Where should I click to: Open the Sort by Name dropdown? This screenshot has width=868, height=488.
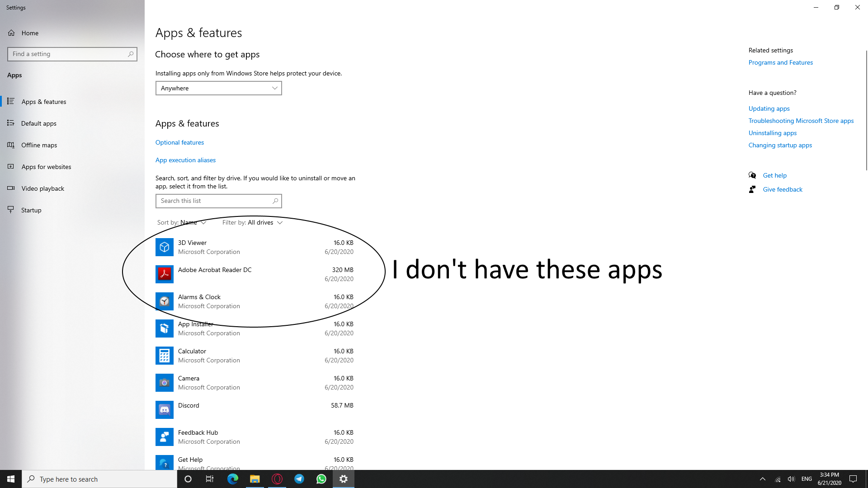[x=182, y=222]
